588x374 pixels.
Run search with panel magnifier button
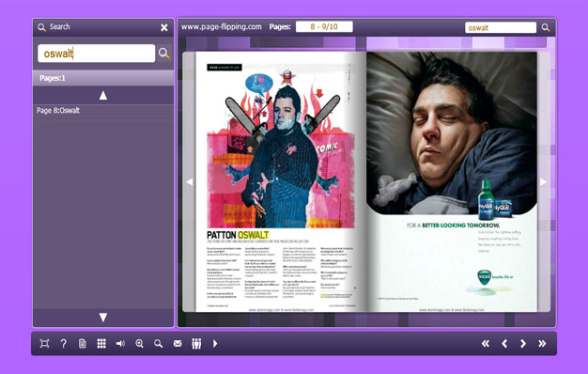[163, 54]
